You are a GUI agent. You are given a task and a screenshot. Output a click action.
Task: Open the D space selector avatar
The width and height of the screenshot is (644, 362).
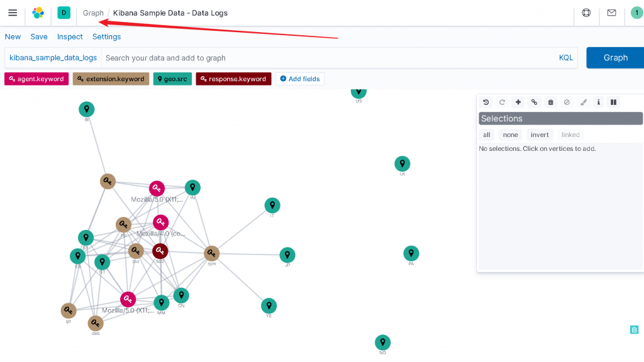tap(64, 13)
